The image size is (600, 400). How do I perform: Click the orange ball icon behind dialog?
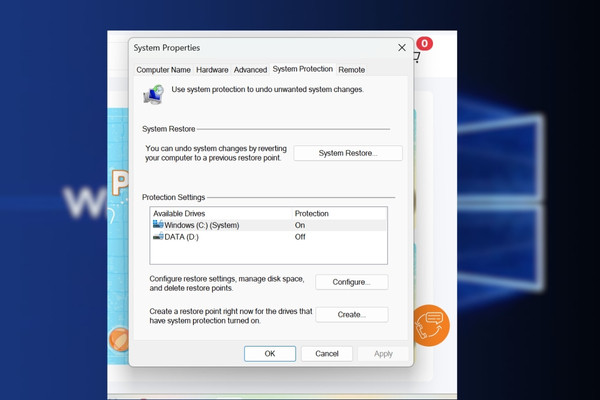119,340
